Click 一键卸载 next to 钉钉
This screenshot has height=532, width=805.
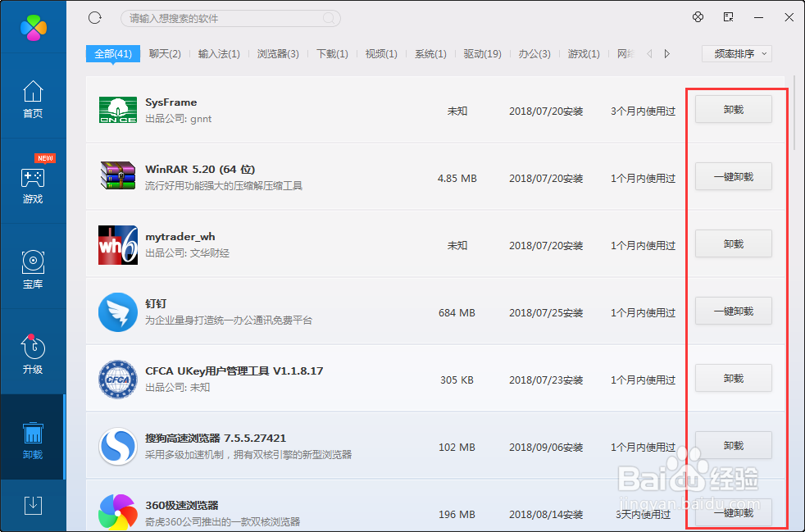732,311
